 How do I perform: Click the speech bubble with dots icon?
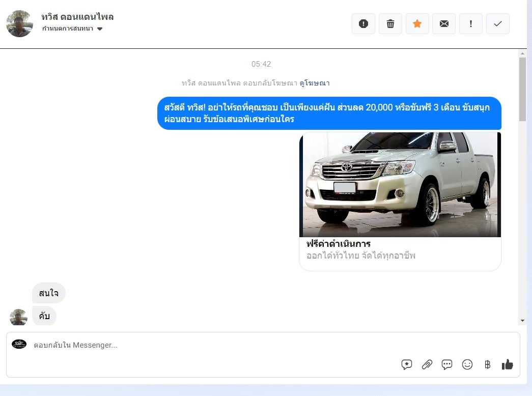(447, 364)
